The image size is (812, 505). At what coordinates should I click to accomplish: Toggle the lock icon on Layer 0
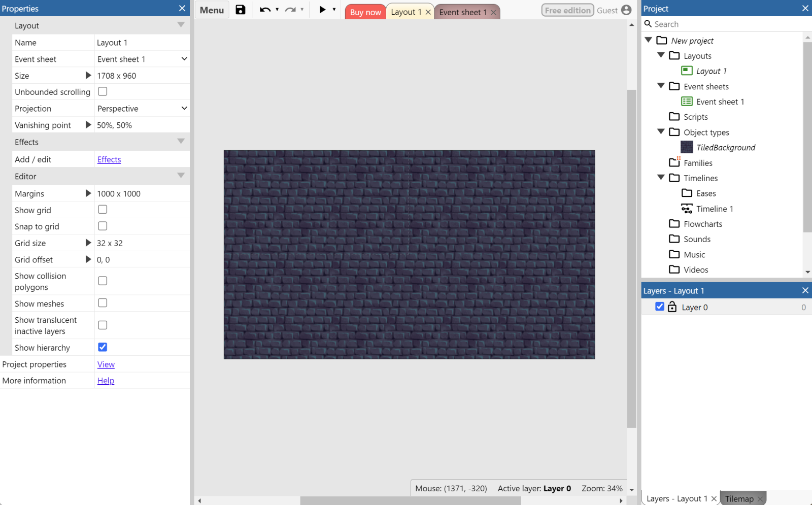tap(672, 307)
